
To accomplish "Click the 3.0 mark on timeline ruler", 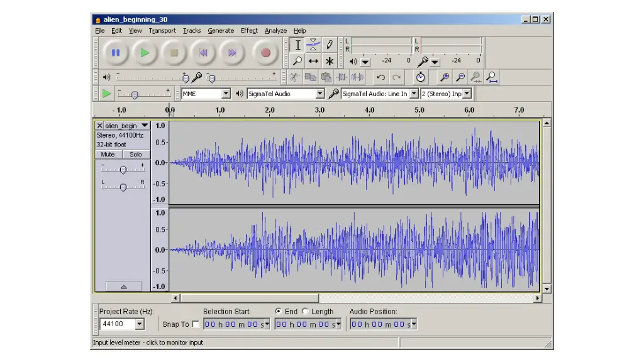I will click(x=319, y=110).
